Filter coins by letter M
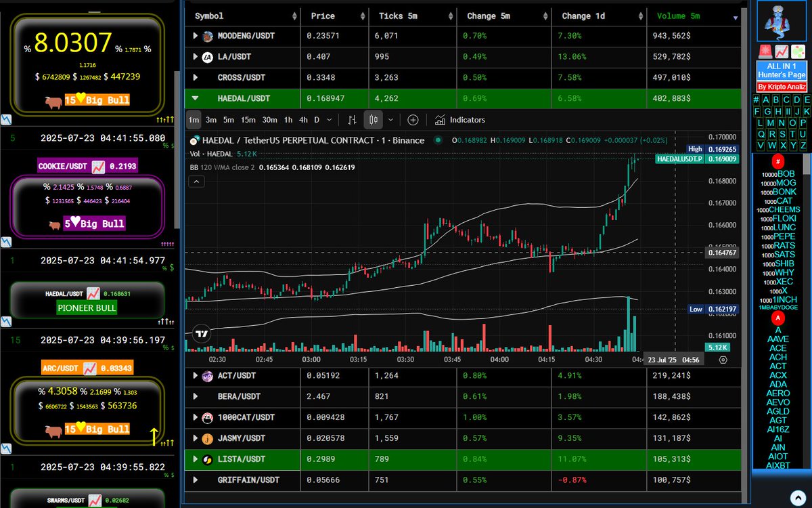The image size is (812, 508). [771, 123]
